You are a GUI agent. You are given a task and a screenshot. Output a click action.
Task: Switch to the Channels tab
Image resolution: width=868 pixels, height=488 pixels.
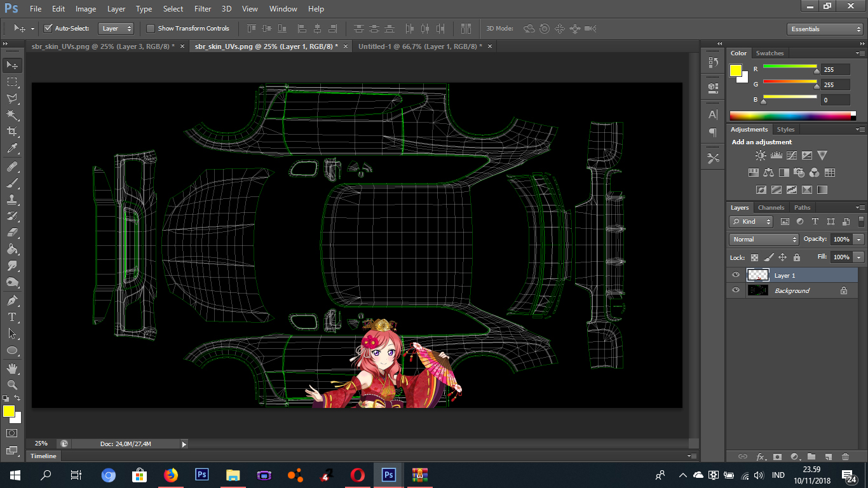(771, 208)
